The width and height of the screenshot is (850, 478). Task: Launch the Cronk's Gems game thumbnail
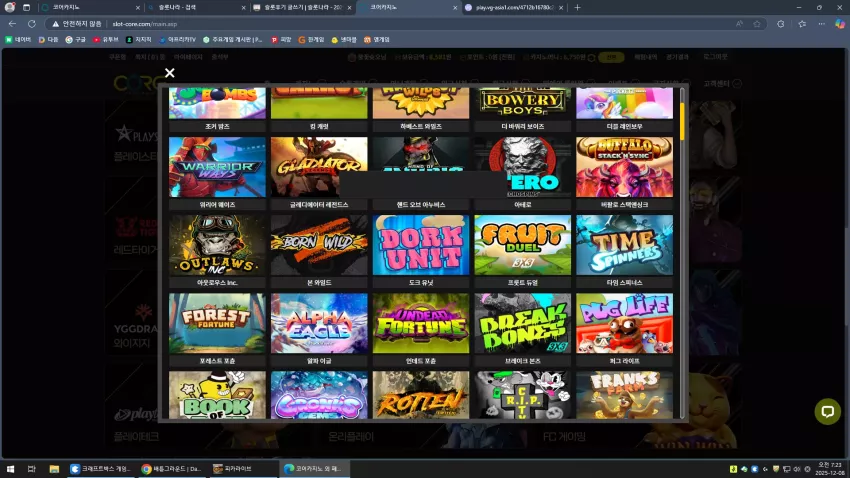(319, 395)
